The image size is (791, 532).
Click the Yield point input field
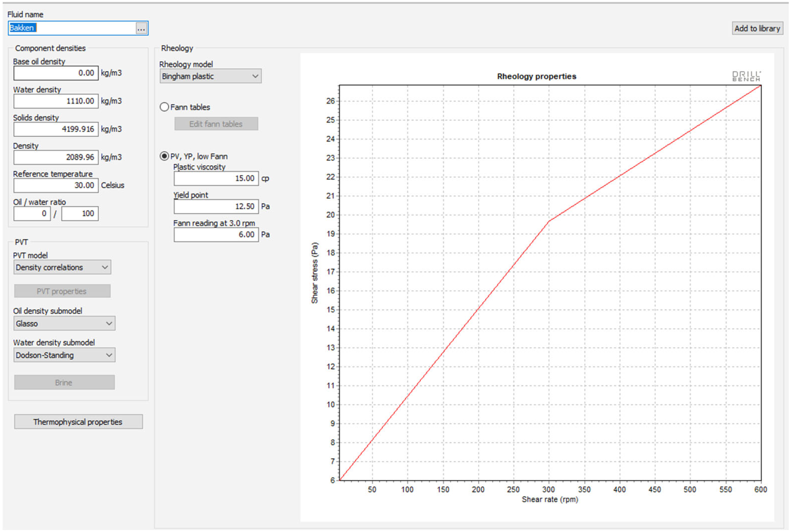tap(216, 207)
